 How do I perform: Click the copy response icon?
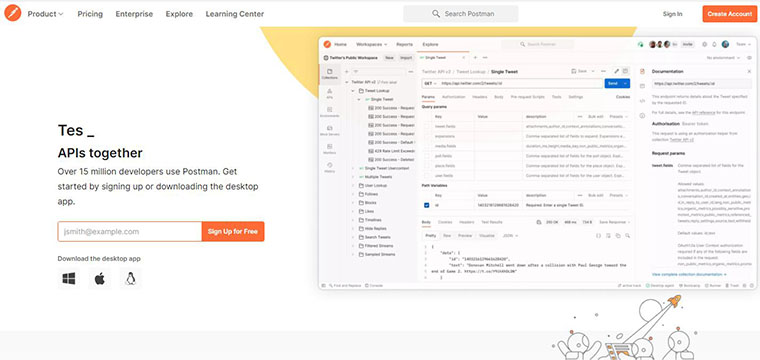coord(618,235)
